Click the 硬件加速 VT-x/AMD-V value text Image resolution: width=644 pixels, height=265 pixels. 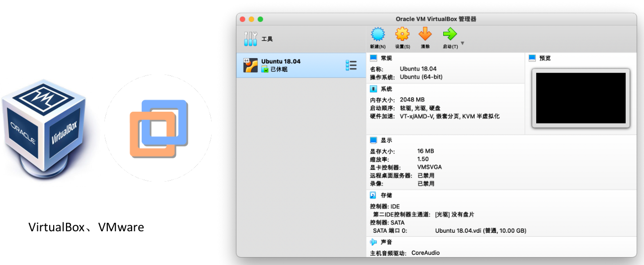[x=450, y=116]
